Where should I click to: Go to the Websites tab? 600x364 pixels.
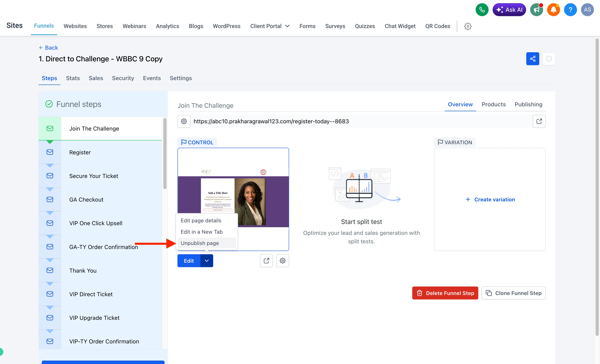tap(75, 26)
